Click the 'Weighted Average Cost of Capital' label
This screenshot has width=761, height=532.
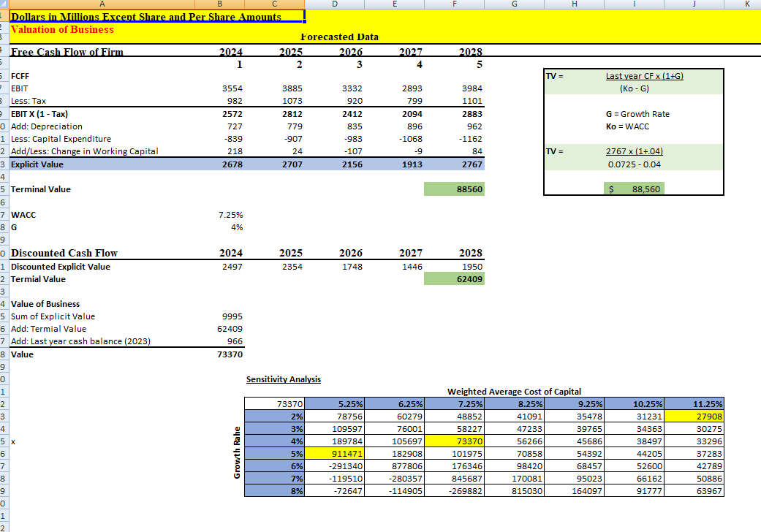[514, 392]
